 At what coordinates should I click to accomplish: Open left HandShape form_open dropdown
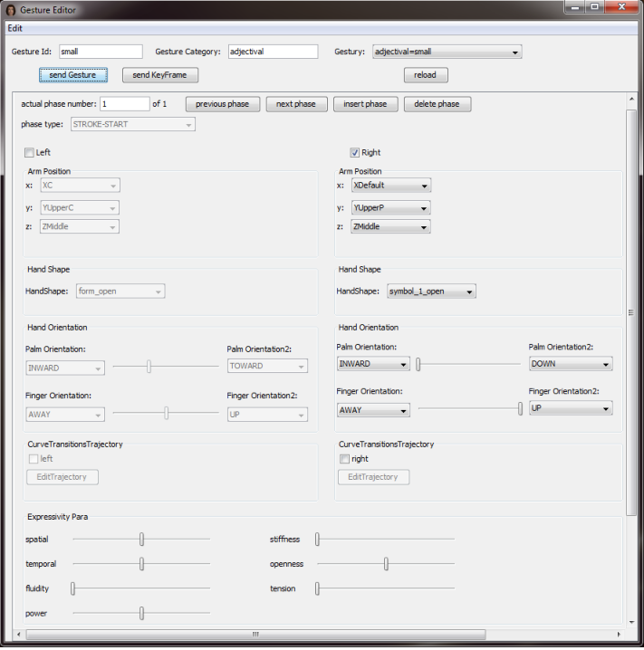tap(120, 292)
